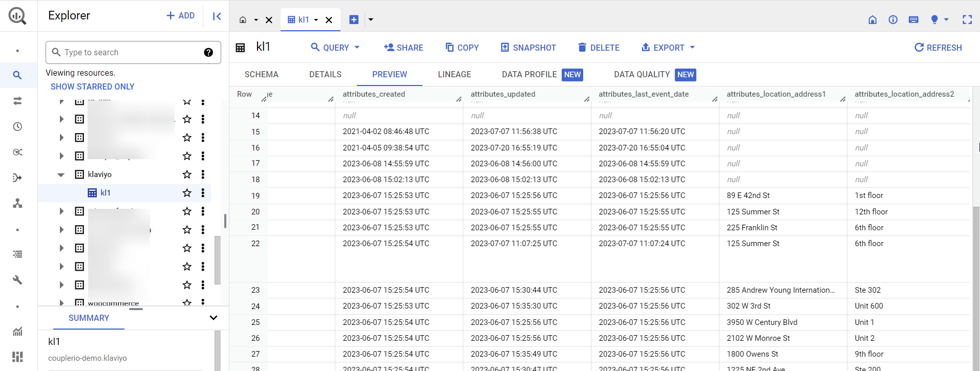Open the home tab dropdown arrow
Viewport: 980px width, 371px height.
(256, 20)
